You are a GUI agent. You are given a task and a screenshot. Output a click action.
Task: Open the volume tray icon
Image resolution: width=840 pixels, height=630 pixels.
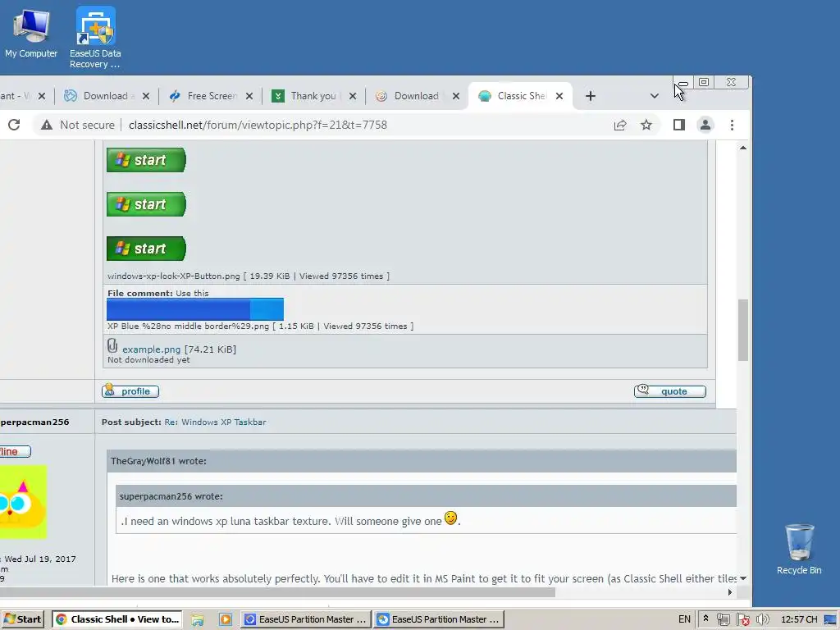762,620
